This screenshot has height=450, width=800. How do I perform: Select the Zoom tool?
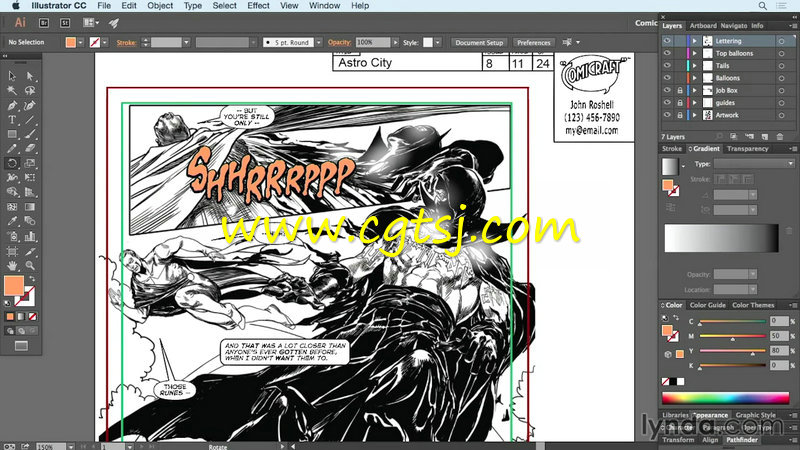(30, 265)
